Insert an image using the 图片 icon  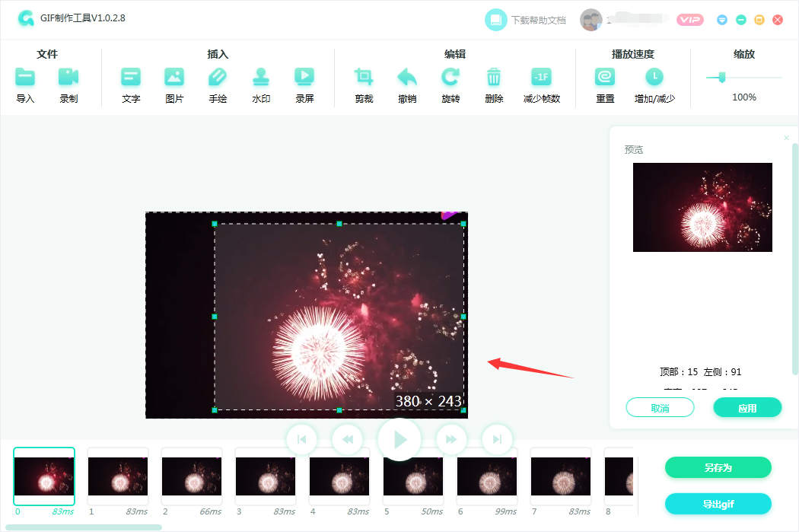pyautogui.click(x=174, y=77)
